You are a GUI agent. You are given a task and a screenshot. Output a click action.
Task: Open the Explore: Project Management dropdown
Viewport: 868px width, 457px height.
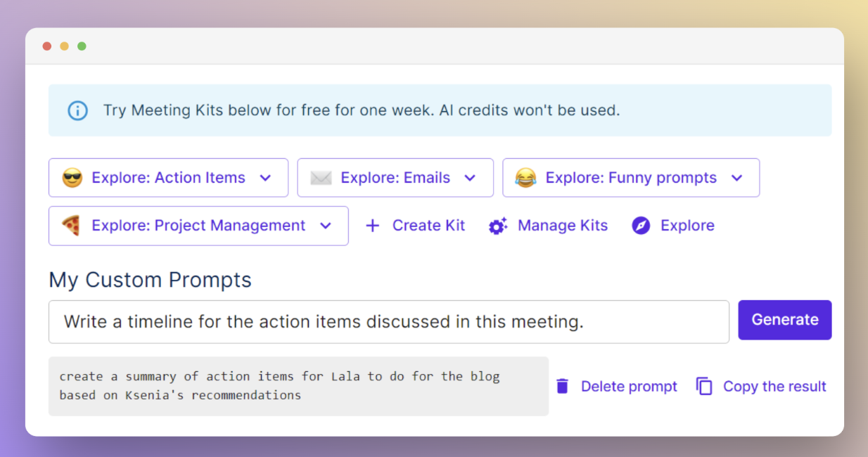[x=326, y=226]
